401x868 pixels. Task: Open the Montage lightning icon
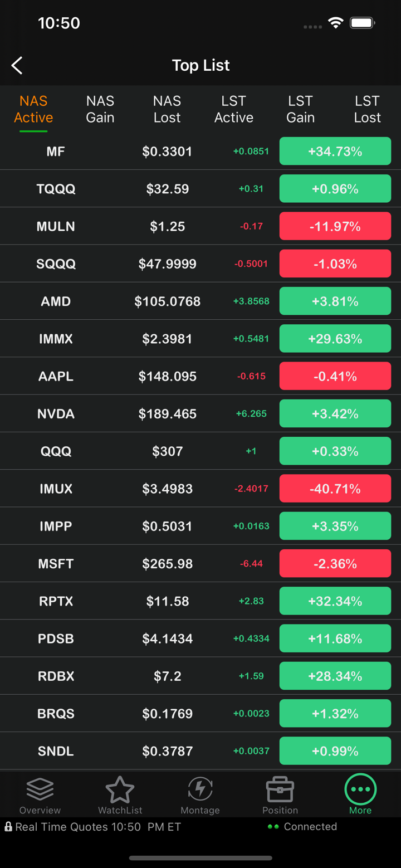tap(200, 789)
